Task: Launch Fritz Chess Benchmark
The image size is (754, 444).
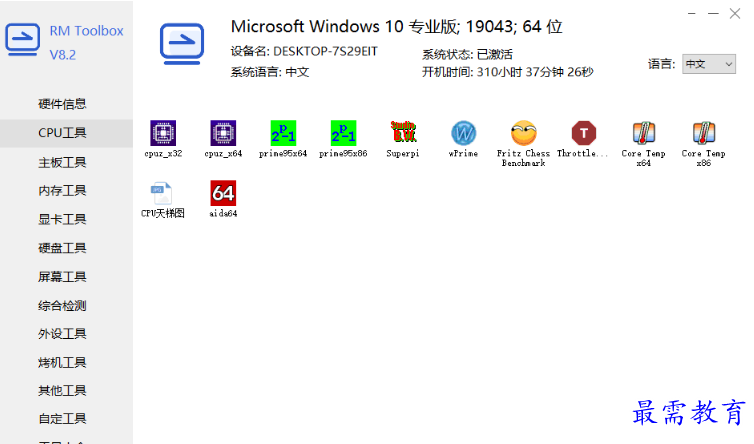Action: pos(523,143)
